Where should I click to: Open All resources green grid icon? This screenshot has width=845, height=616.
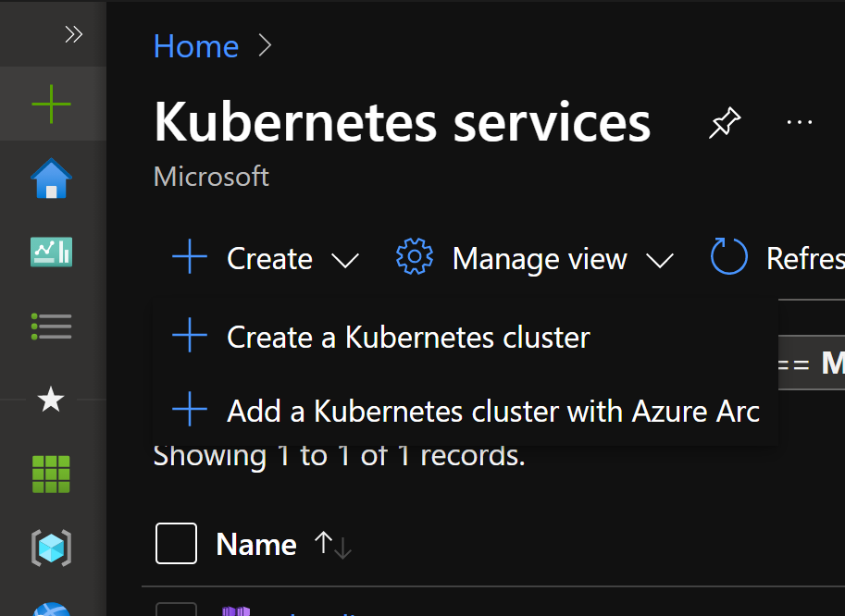51,474
